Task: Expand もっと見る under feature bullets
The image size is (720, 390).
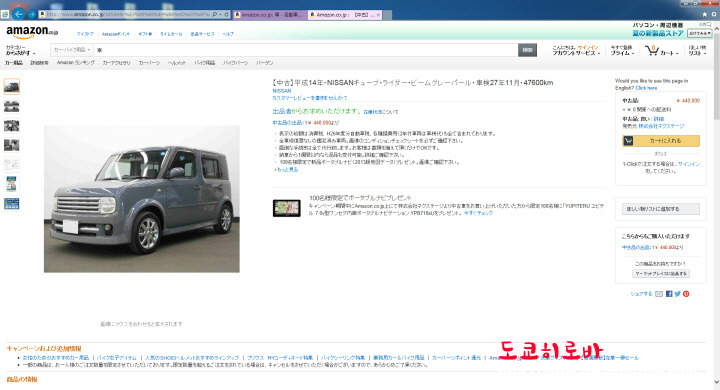Action: tap(287, 170)
